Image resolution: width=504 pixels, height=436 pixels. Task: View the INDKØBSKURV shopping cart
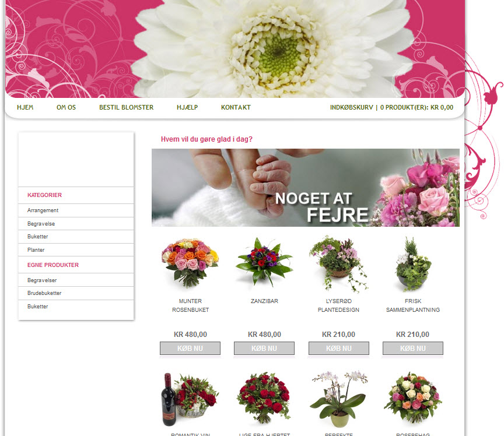391,107
